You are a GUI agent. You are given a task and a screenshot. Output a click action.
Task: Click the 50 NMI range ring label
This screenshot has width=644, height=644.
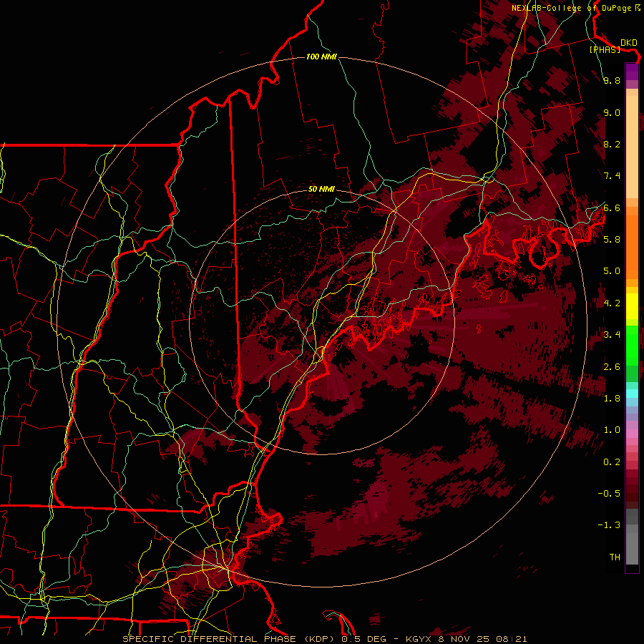(x=321, y=189)
